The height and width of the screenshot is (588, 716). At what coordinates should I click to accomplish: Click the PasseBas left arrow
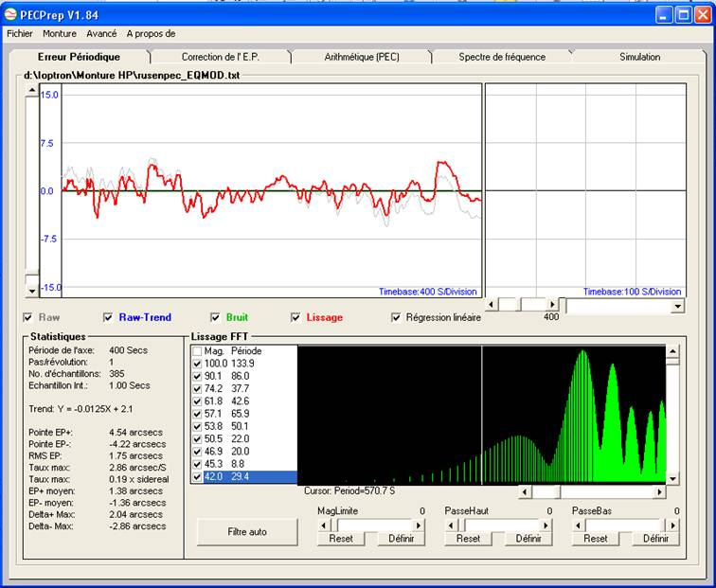click(578, 525)
